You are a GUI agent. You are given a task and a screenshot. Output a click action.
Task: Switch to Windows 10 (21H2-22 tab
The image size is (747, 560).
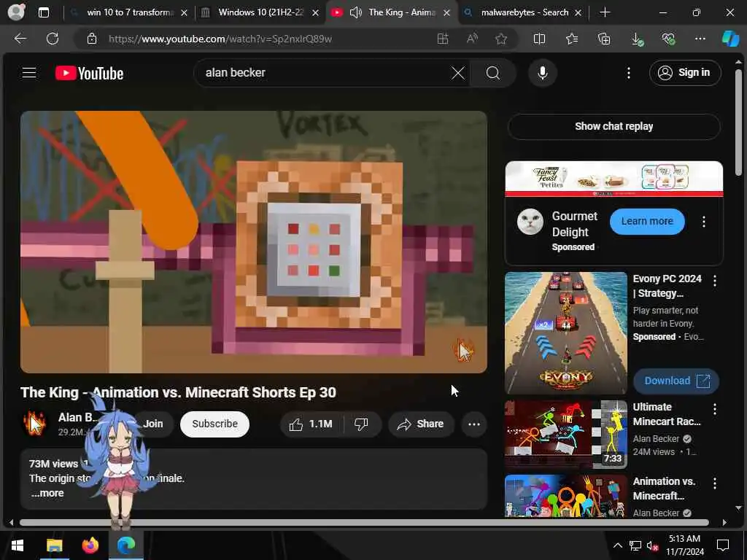pyautogui.click(x=260, y=12)
